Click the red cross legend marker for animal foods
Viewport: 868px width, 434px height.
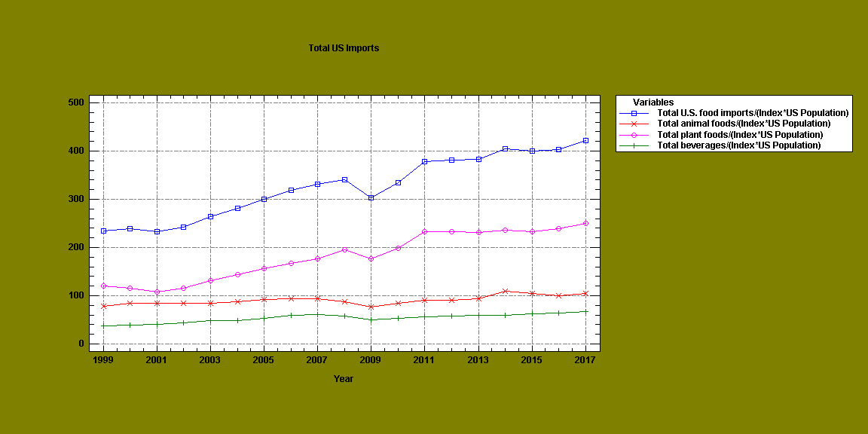(x=634, y=124)
